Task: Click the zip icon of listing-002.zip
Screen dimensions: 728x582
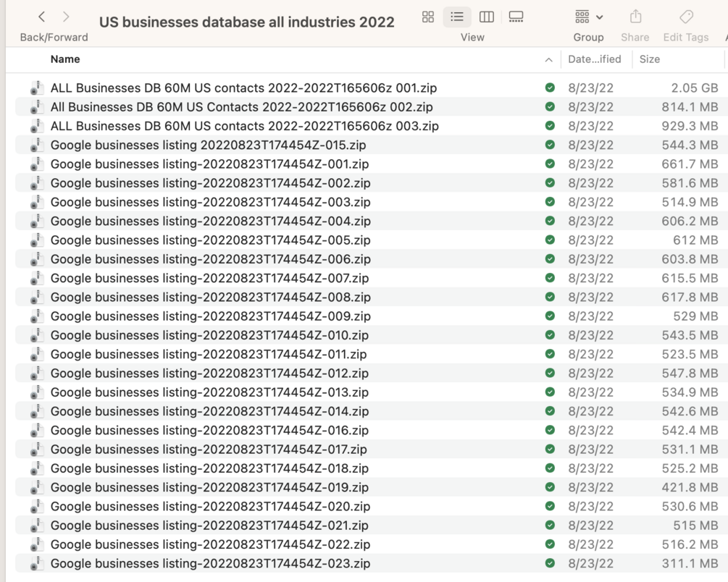Action: (x=37, y=183)
